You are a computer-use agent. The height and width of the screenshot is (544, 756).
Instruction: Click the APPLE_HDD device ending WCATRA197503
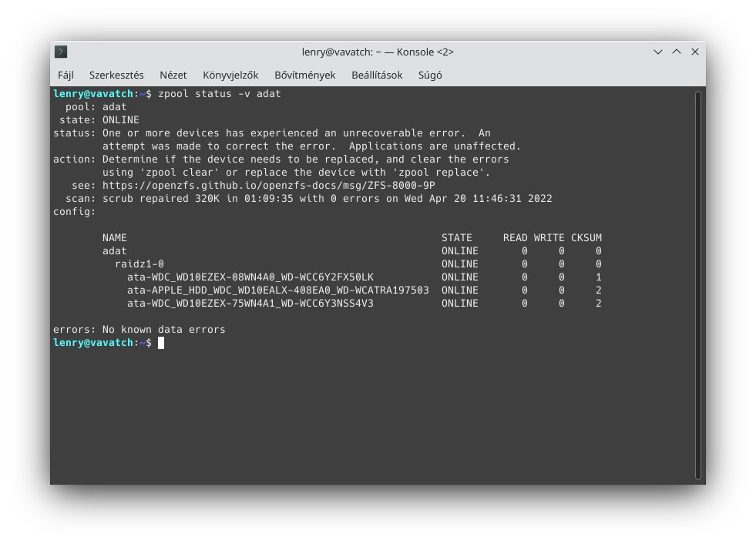(x=277, y=290)
